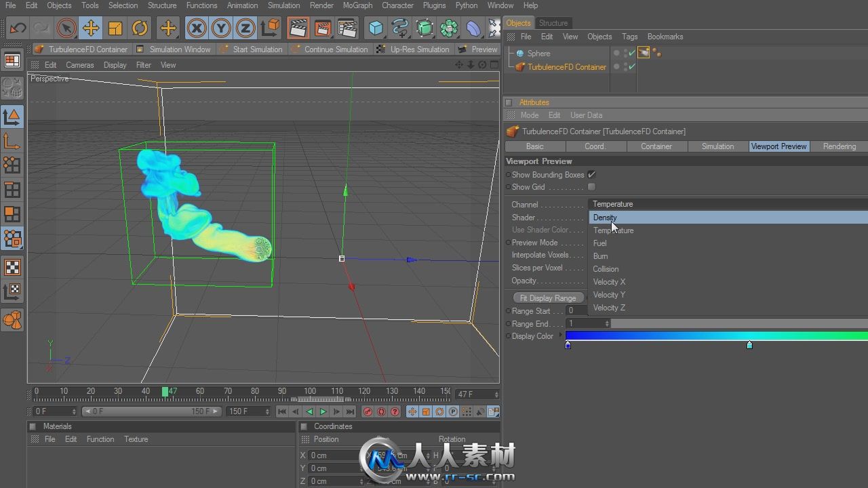Open the Simulation Window

(x=174, y=49)
